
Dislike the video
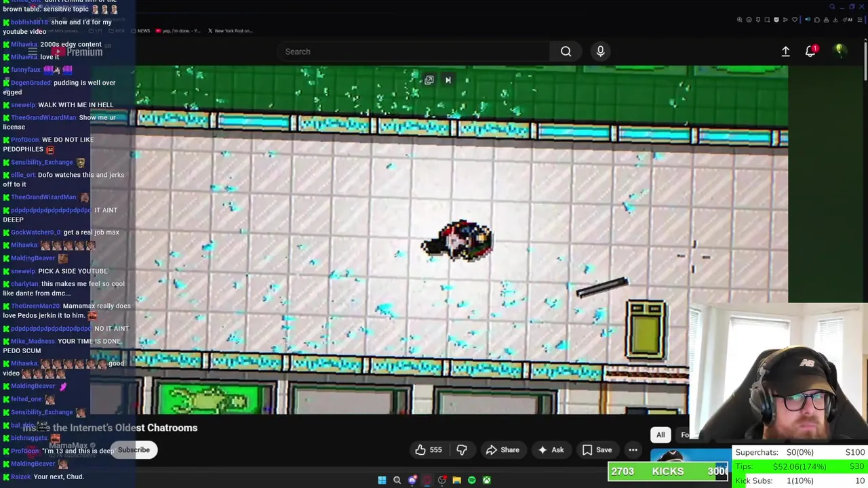coord(462,450)
